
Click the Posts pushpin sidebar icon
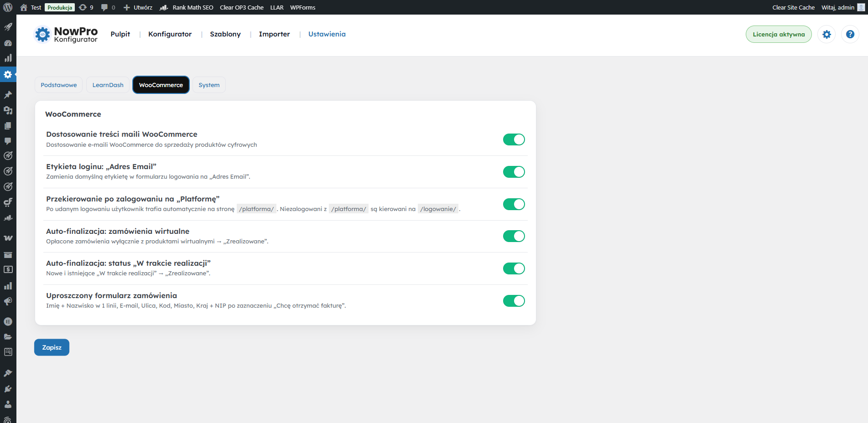point(8,94)
